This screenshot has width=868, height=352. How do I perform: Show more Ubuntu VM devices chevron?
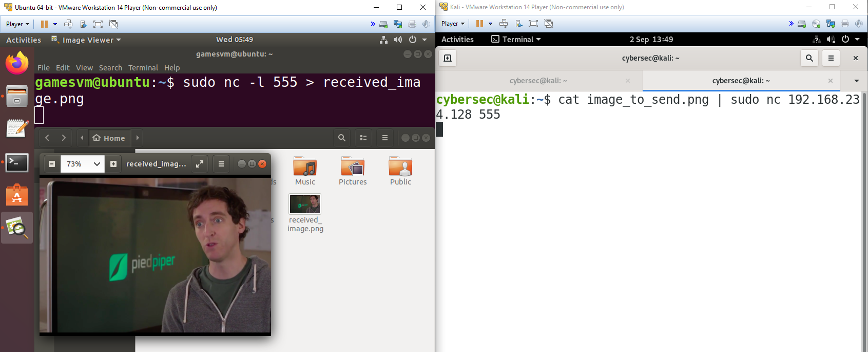coord(373,24)
